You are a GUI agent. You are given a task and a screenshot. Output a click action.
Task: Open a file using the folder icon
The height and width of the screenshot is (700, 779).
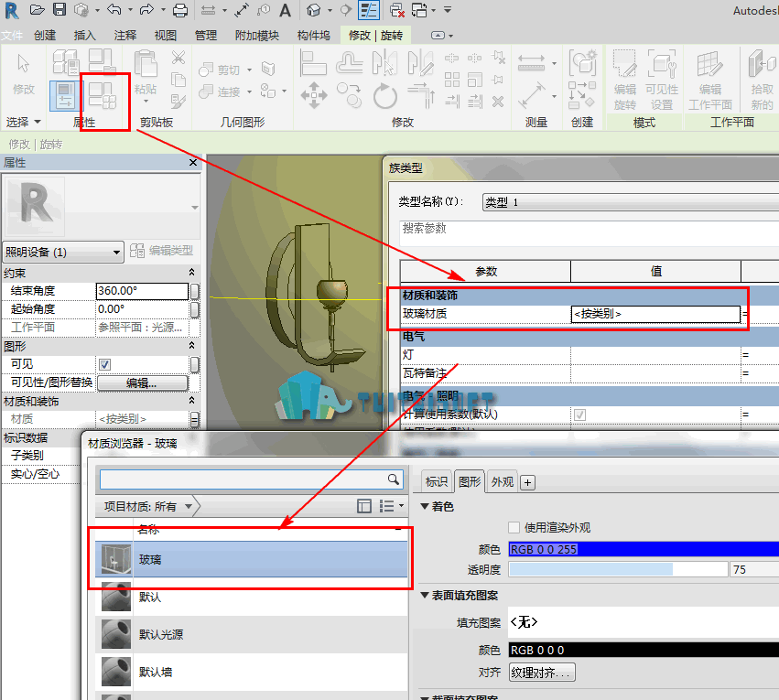38,9
